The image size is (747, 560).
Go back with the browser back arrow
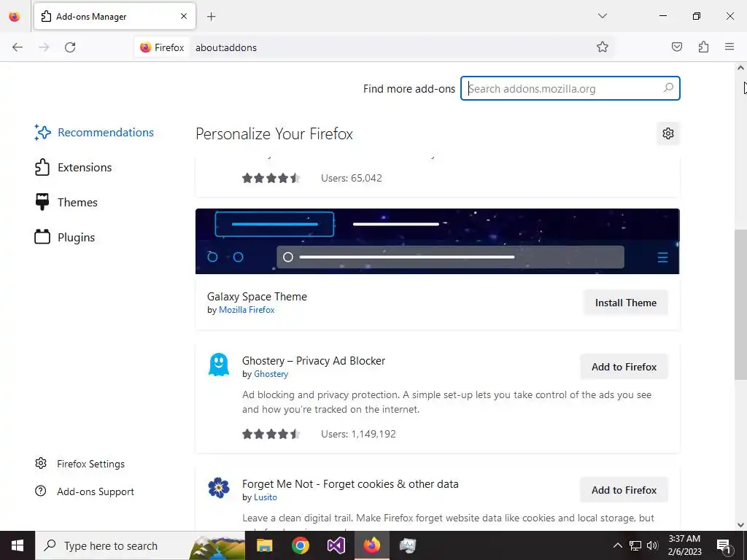18,47
